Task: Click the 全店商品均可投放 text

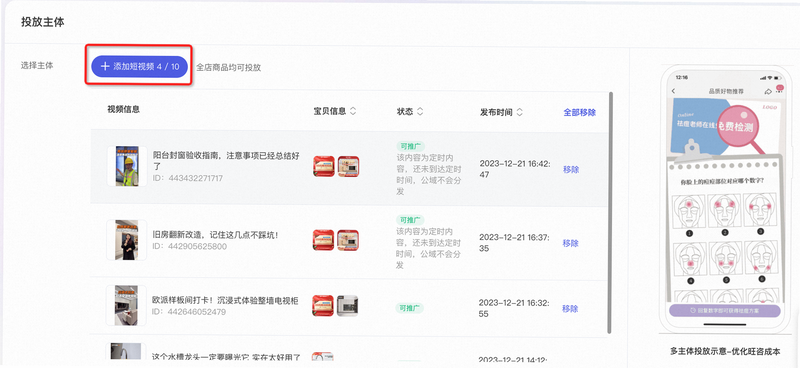Action: pos(229,67)
